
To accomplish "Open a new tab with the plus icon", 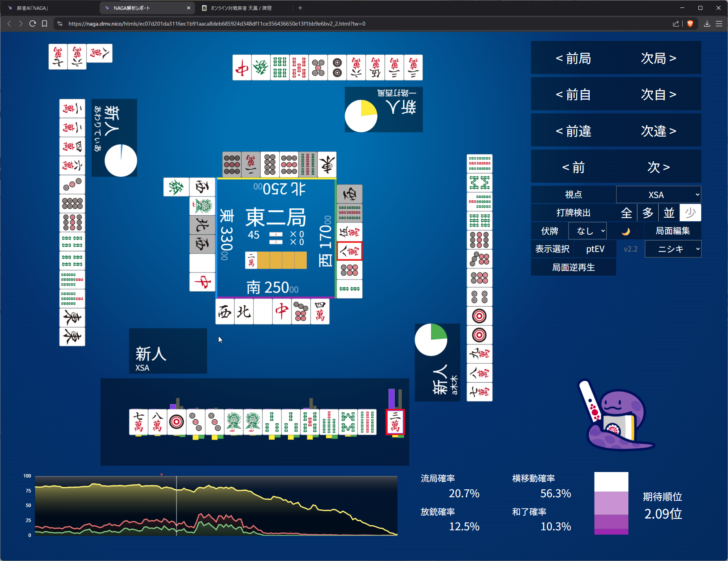I will 300,8.
